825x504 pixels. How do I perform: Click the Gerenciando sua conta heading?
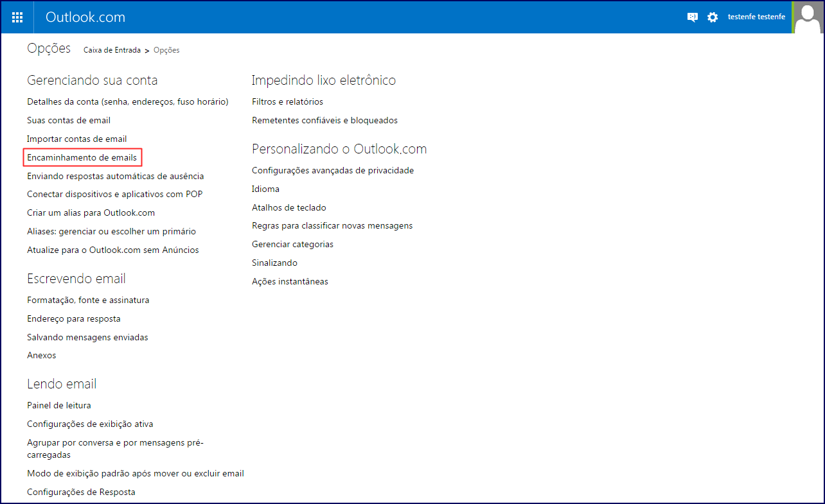tap(93, 80)
